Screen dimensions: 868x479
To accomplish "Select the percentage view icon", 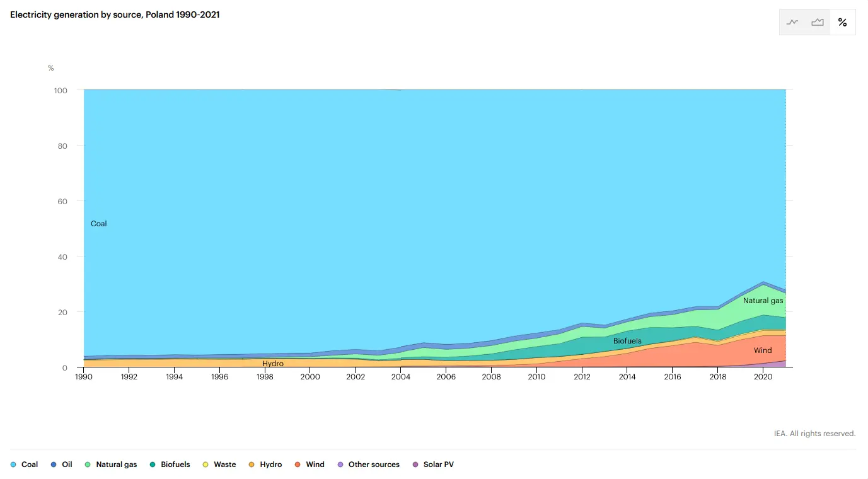I will (x=842, y=22).
